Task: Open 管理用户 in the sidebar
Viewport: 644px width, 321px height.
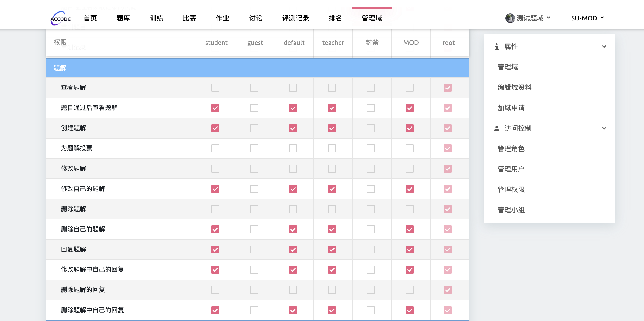Action: click(511, 169)
